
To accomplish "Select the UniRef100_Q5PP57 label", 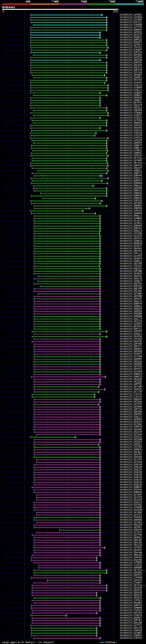I will (131, 331).
